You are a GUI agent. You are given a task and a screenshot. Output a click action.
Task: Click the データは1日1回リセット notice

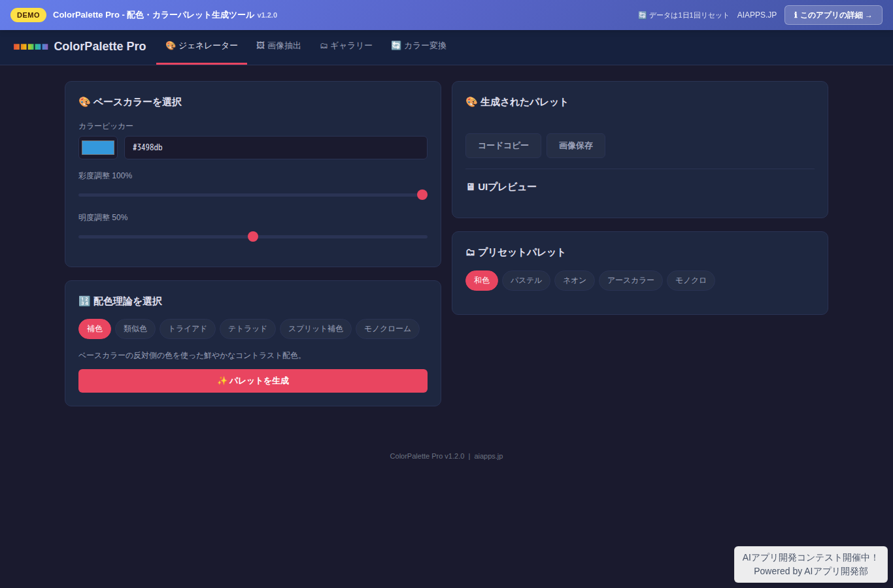click(x=683, y=15)
